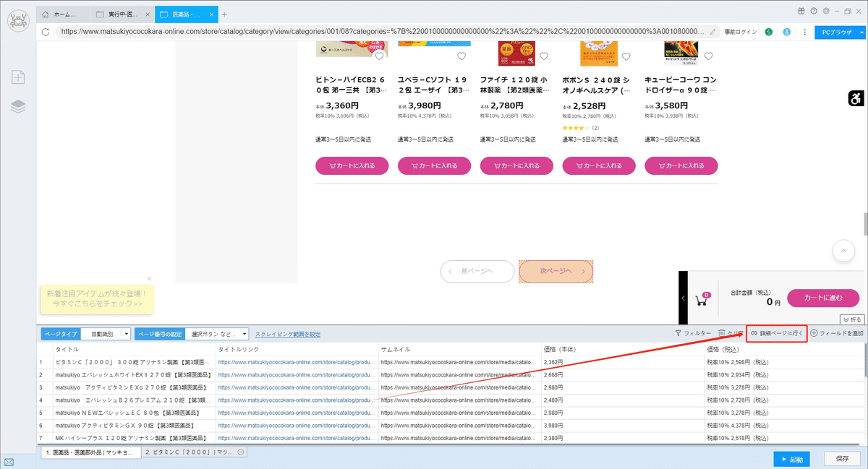Screen dimensions: 868x469
Task: Open the help question mark icon
Action: (814, 11)
